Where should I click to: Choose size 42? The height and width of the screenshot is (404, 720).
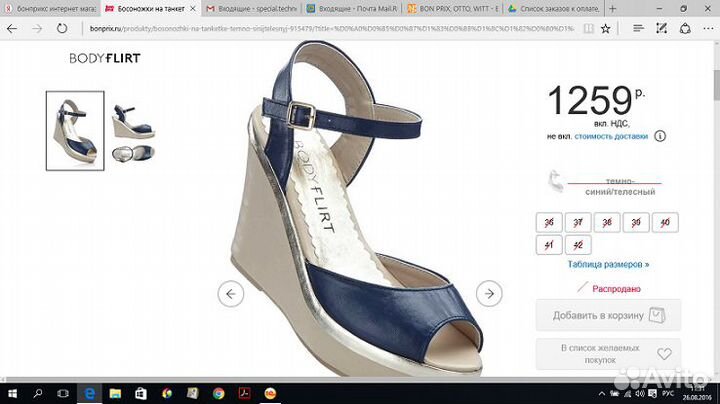pos(578,245)
